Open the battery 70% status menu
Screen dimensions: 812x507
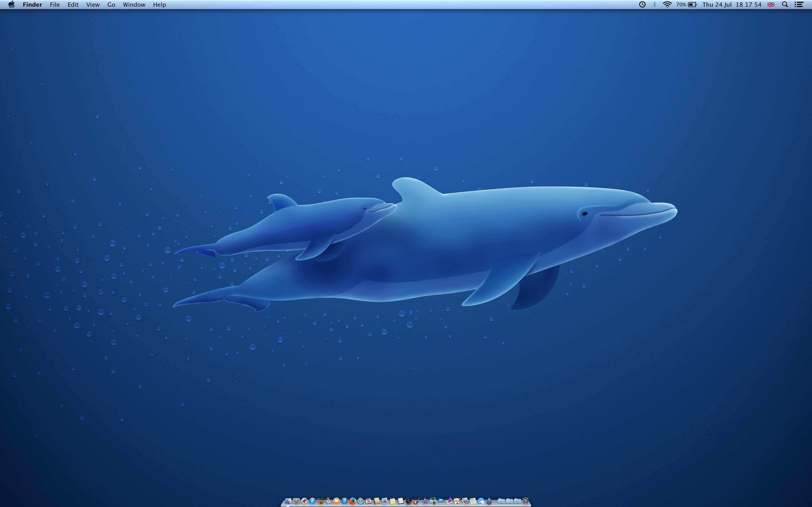(x=687, y=5)
